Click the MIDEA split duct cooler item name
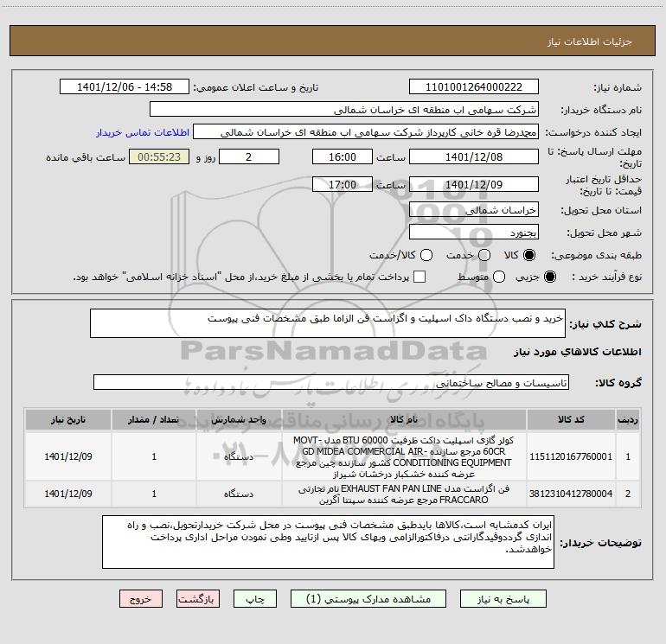 [404, 456]
